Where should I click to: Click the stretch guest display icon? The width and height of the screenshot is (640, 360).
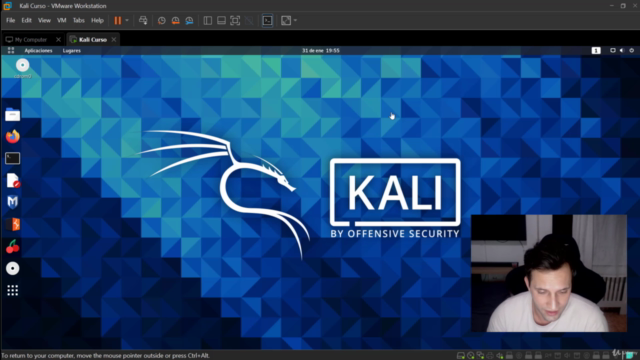coord(286,20)
